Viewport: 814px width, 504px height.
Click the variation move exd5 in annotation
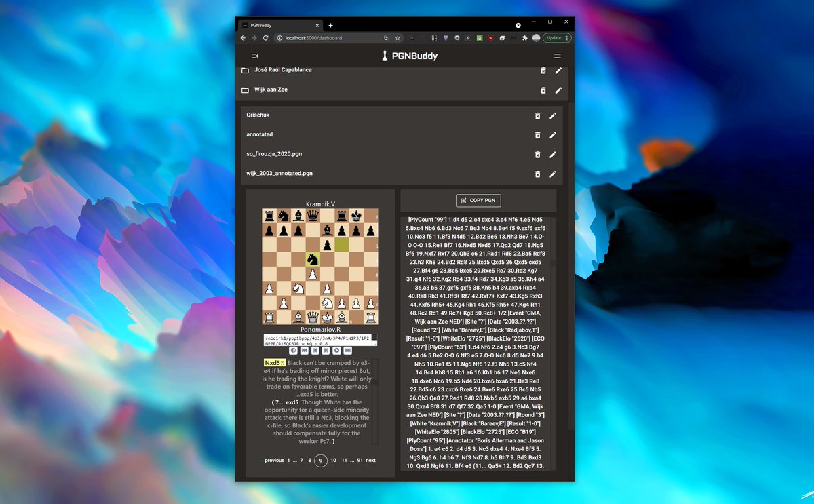[292, 402]
